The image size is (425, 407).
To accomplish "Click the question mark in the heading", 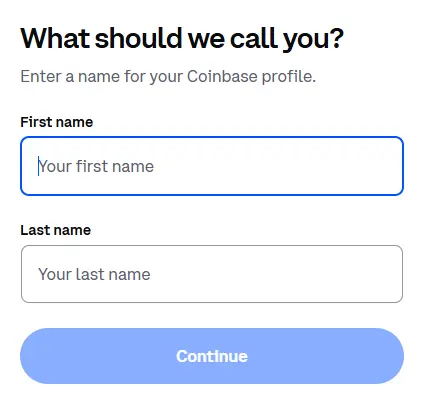I will (x=337, y=38).
